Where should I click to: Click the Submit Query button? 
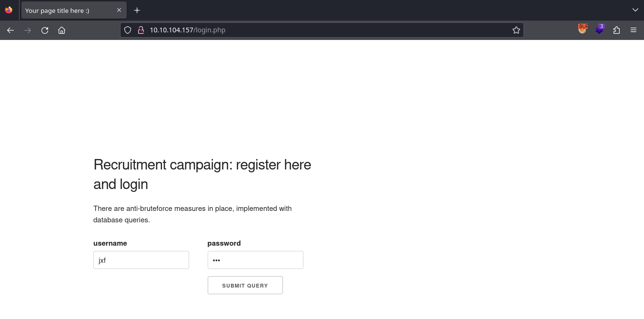point(245,285)
